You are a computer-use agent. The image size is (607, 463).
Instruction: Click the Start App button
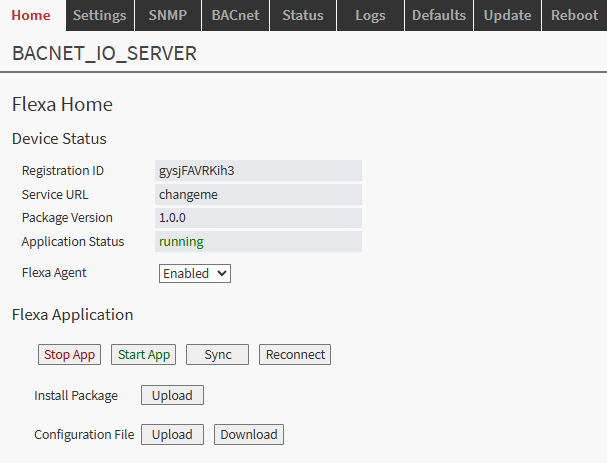click(144, 355)
